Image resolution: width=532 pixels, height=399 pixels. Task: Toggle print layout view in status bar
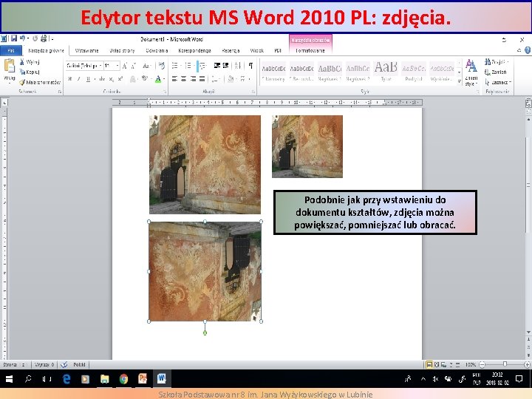(429, 365)
